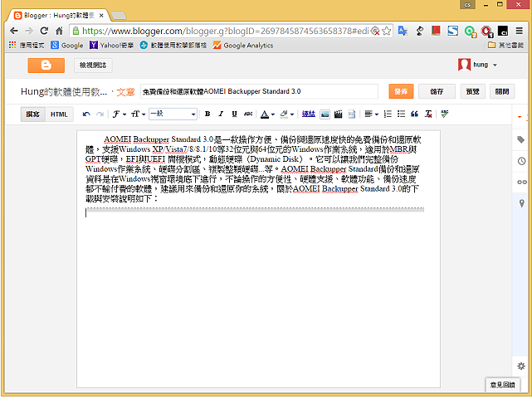The width and height of the screenshot is (532, 399).
Task: Open the software tutorial blog bookmark
Action: (x=173, y=45)
